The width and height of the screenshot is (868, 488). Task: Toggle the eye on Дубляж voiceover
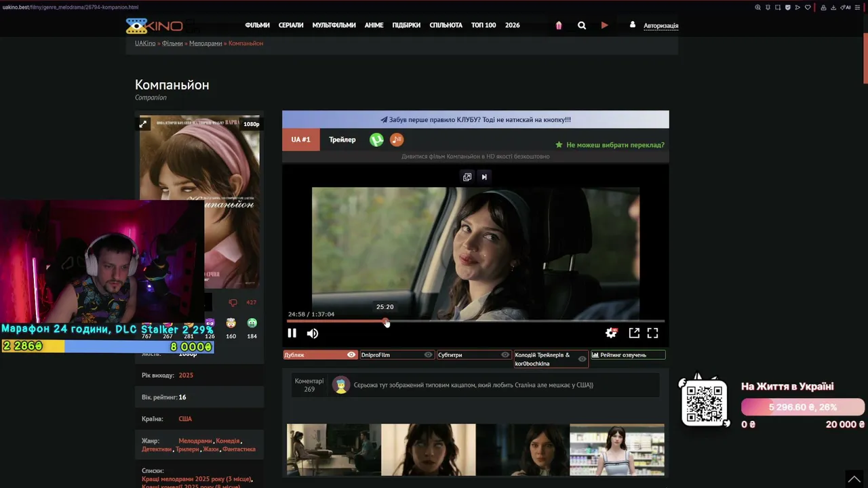351,354
